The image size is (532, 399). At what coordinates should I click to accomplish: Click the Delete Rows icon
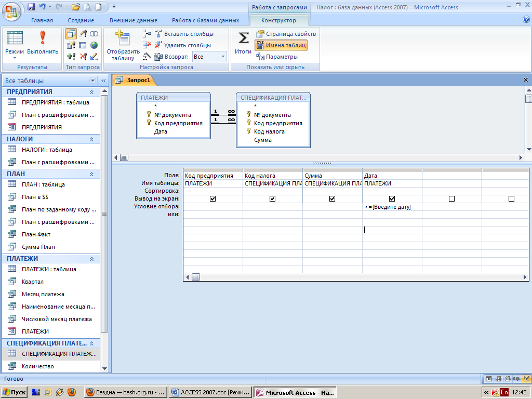(147, 45)
